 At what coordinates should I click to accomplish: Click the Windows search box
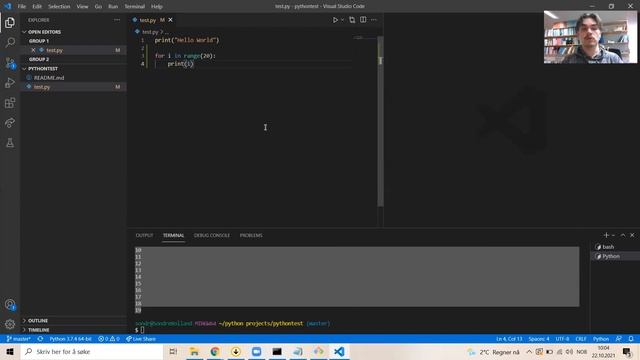92,351
